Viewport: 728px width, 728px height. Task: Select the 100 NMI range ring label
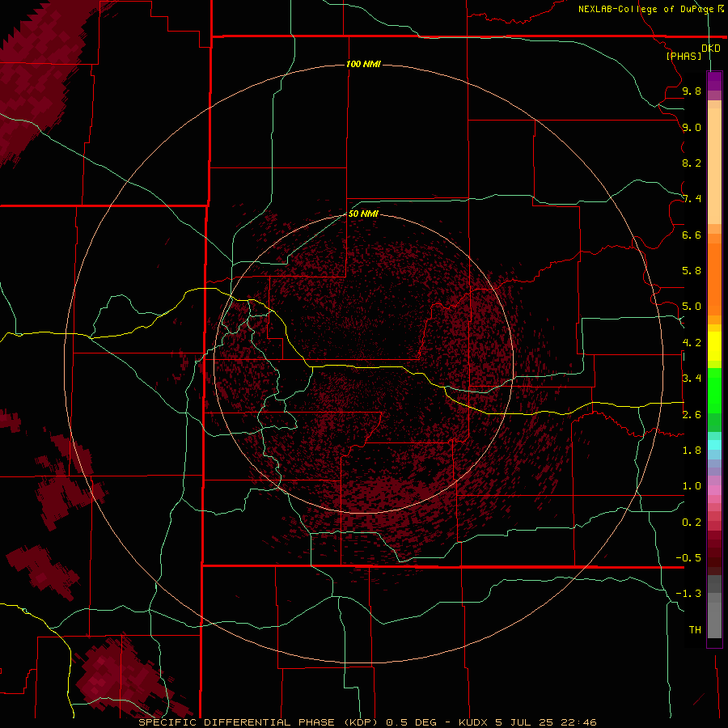[363, 64]
